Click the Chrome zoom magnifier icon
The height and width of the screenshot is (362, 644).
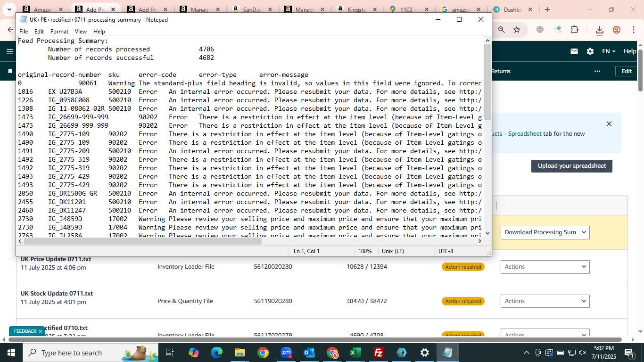pos(502,30)
